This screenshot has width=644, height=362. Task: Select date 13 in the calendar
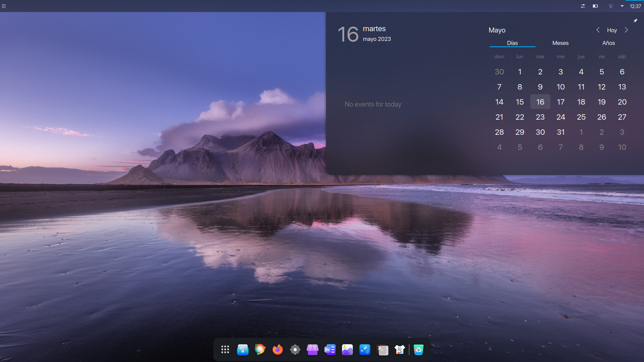[622, 87]
